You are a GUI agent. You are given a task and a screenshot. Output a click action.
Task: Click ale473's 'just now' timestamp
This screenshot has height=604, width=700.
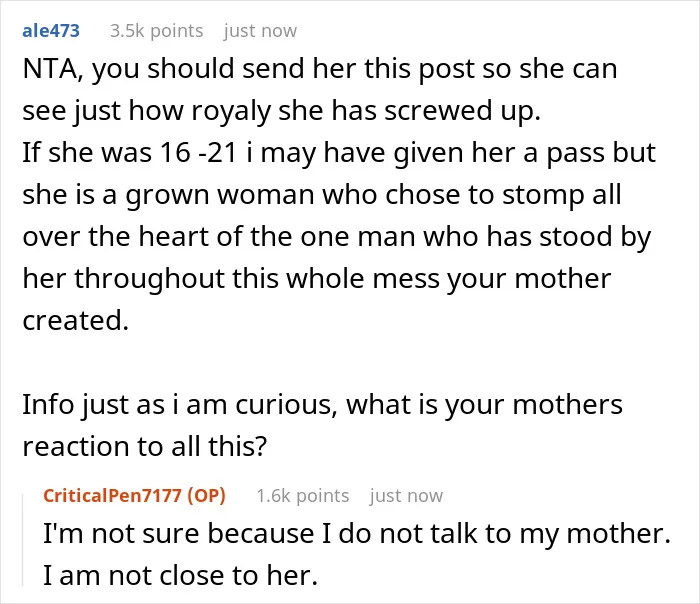click(260, 31)
